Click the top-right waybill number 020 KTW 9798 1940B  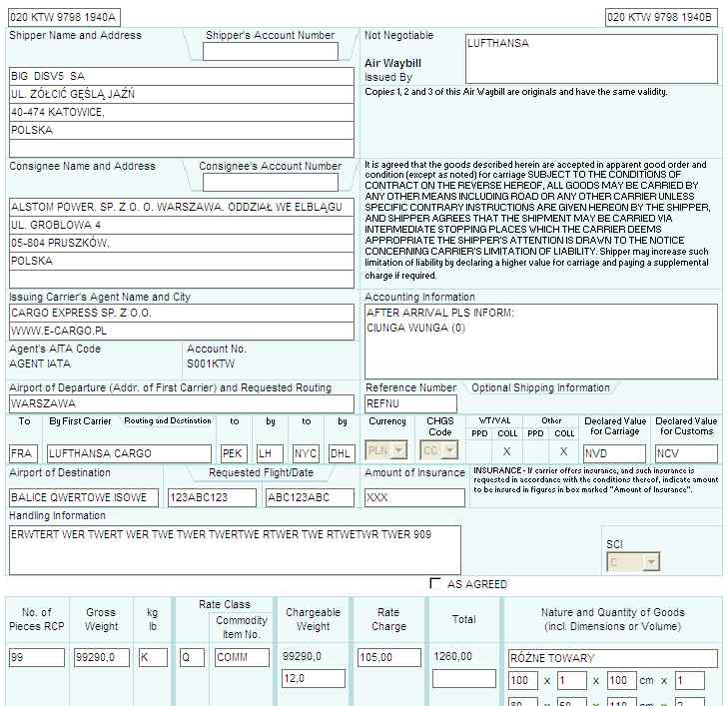662,18
